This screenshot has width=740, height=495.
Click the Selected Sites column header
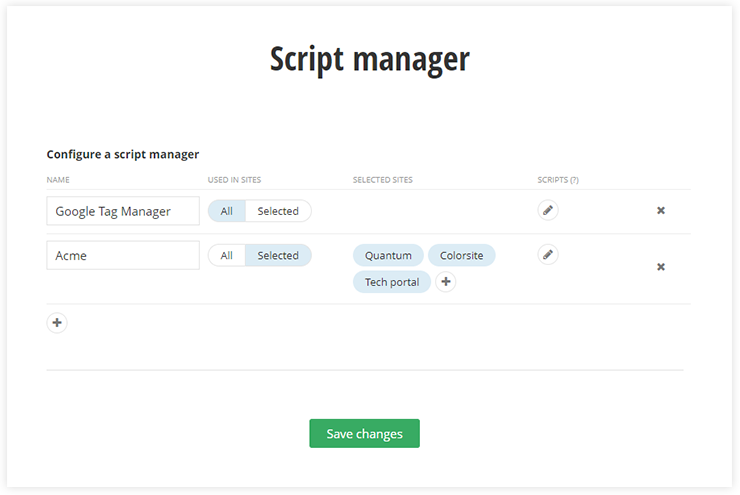tap(383, 180)
